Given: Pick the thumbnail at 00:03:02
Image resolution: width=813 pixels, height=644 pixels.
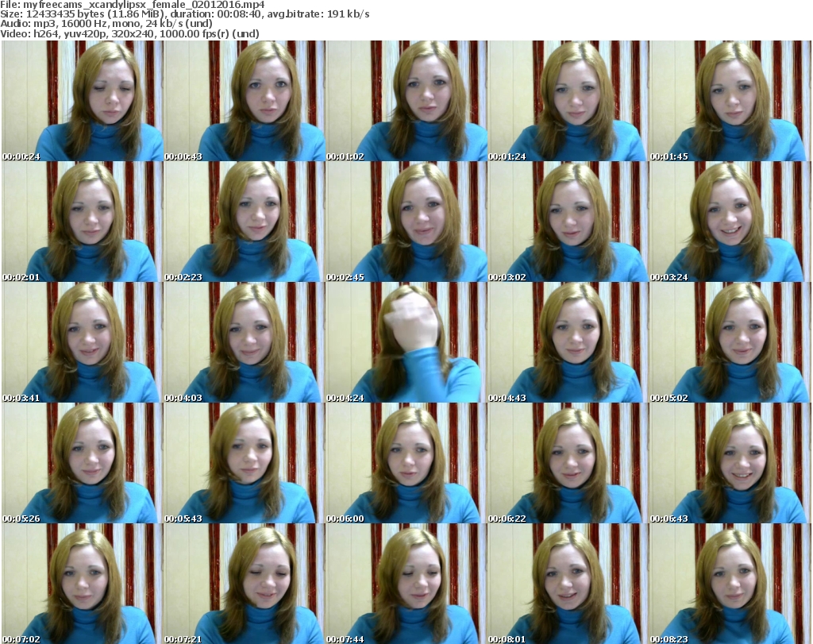Looking at the screenshot, I should (568, 222).
